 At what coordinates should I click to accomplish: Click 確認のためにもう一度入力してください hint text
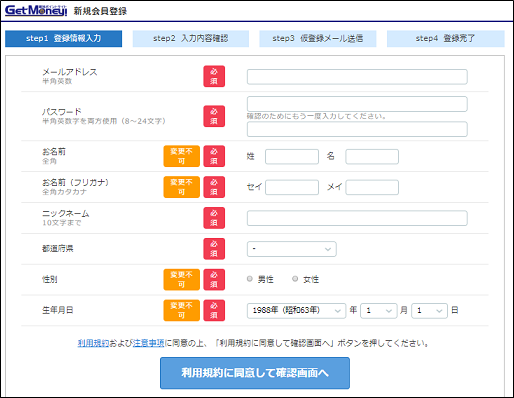pos(316,116)
